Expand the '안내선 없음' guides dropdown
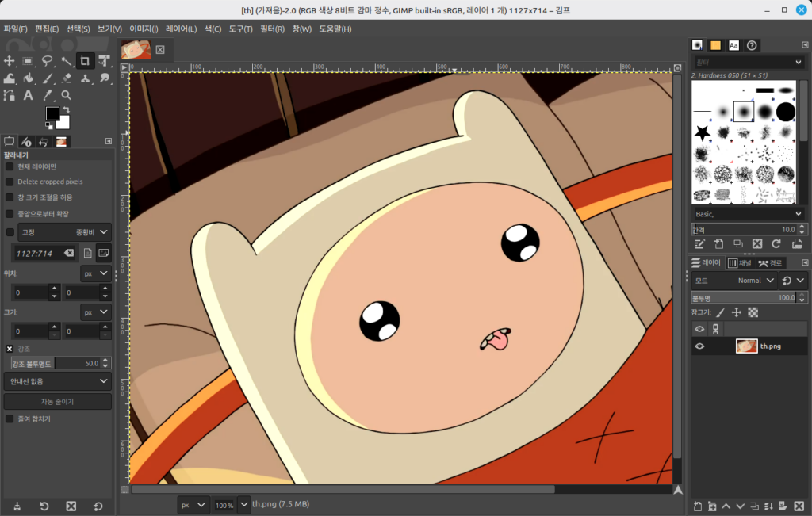 coord(57,381)
